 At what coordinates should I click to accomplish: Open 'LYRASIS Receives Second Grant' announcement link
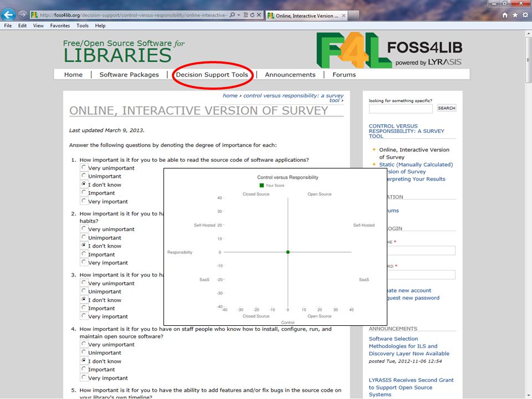(411, 387)
